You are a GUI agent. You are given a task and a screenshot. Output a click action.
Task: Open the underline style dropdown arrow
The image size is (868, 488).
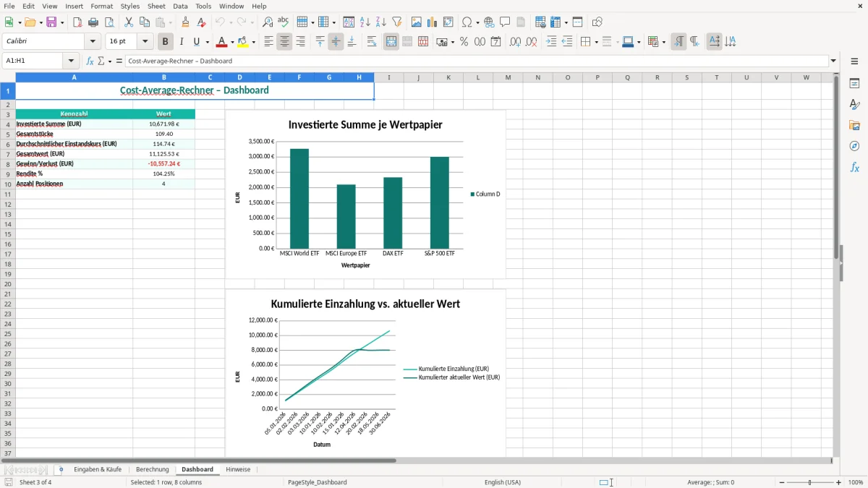[207, 42]
